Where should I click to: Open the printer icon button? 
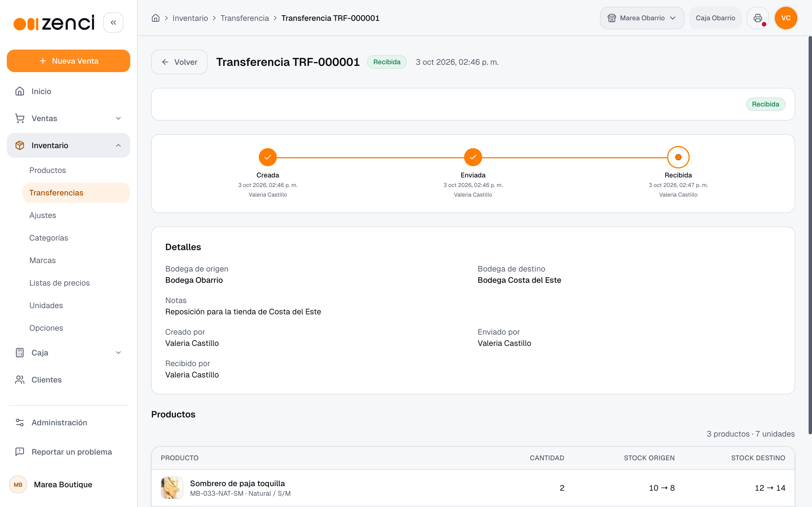tap(758, 18)
